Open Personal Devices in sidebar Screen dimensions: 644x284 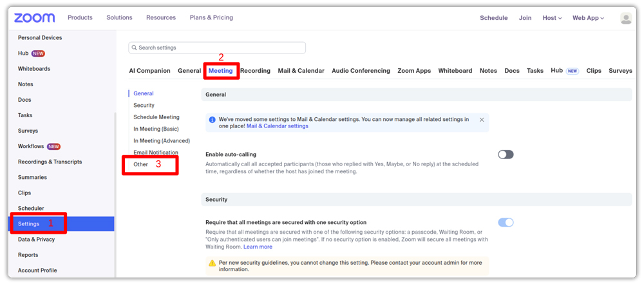(40, 38)
